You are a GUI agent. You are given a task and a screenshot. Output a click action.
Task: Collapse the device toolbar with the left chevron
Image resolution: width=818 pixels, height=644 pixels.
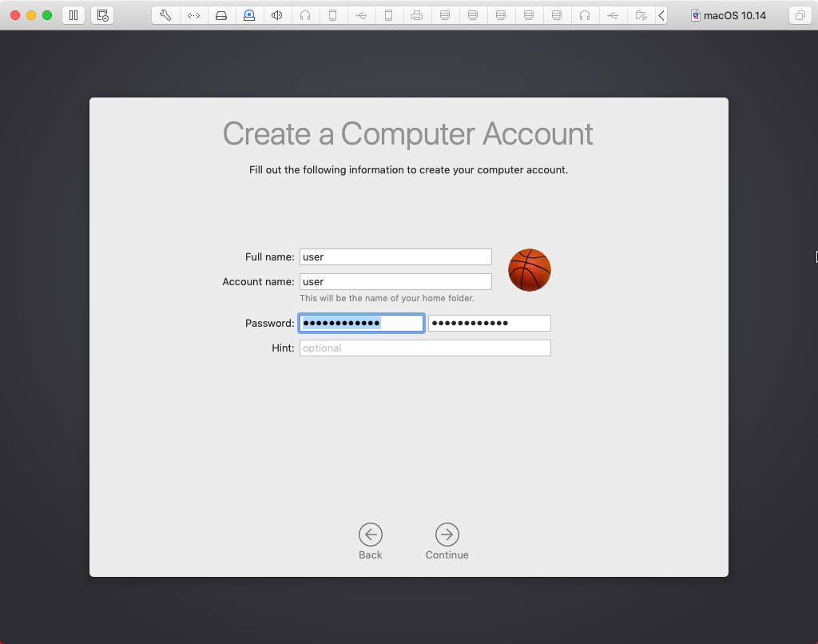pos(661,15)
